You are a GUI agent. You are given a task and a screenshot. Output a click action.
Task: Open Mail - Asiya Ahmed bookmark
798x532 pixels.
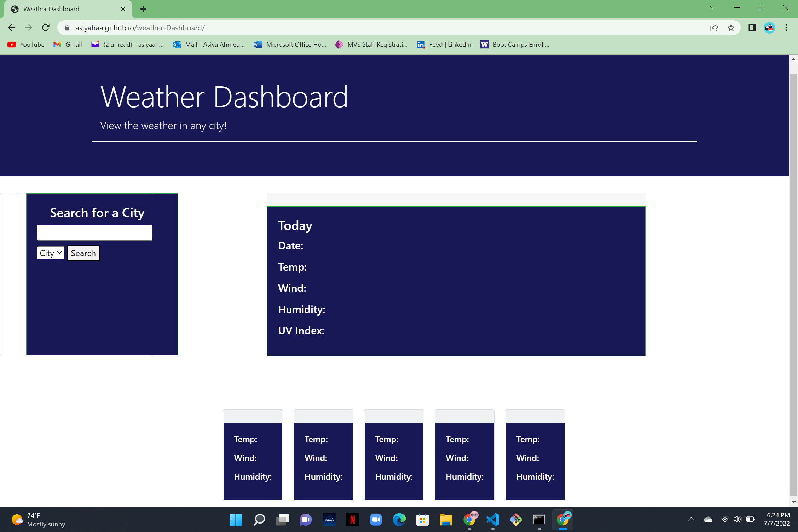pos(208,44)
